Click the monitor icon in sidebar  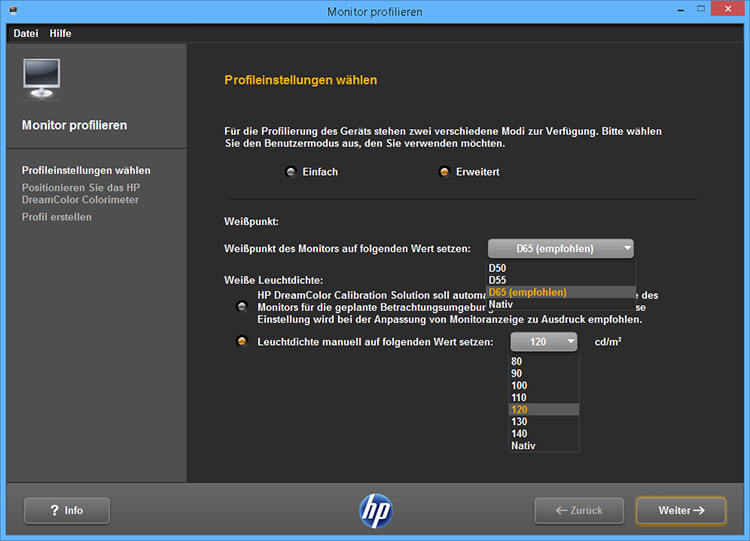point(42,79)
